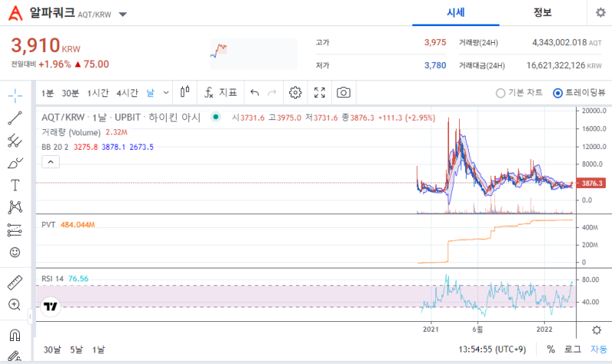The height and width of the screenshot is (364, 612).
Task: Take a chart snapshot with camera icon
Action: pyautogui.click(x=343, y=93)
